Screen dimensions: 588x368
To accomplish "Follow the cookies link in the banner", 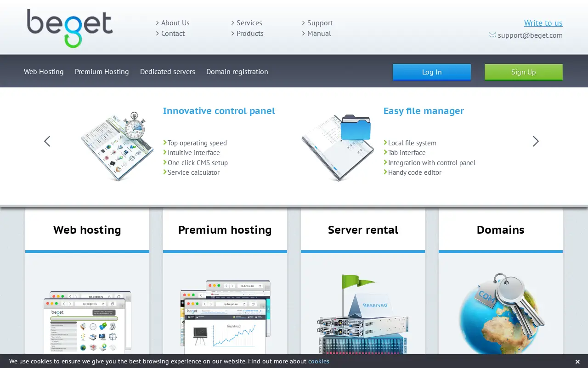I will 319,362.
